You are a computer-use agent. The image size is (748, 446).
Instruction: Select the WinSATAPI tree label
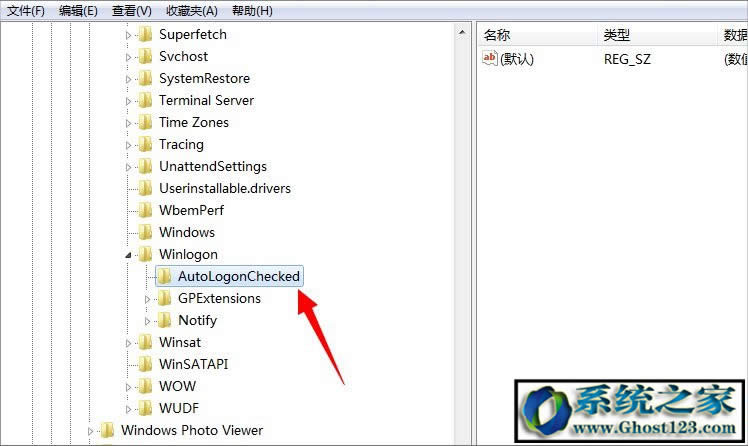coord(193,364)
